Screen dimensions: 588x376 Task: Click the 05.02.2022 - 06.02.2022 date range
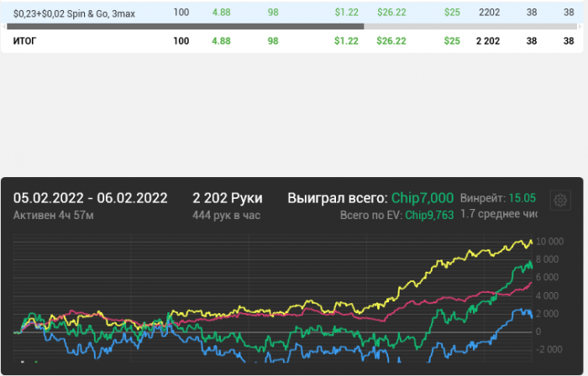click(90, 198)
